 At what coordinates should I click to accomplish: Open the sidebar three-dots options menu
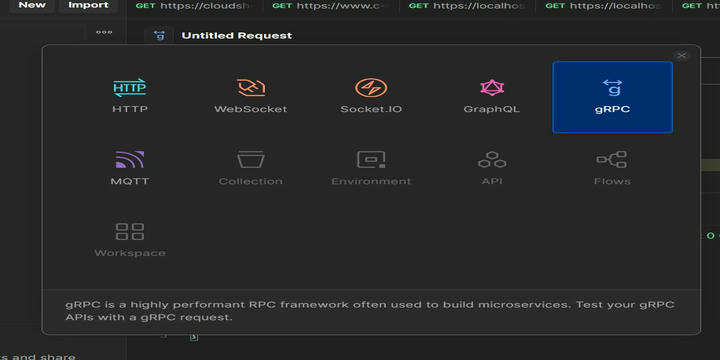[104, 33]
